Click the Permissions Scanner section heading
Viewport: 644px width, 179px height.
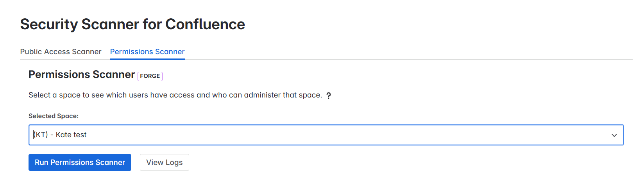[82, 74]
